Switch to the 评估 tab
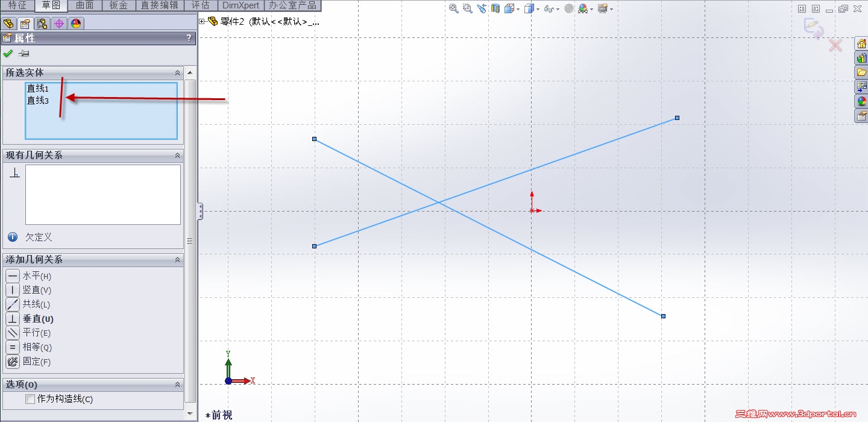Image resolution: width=868 pixels, height=422 pixels. coord(200,5)
